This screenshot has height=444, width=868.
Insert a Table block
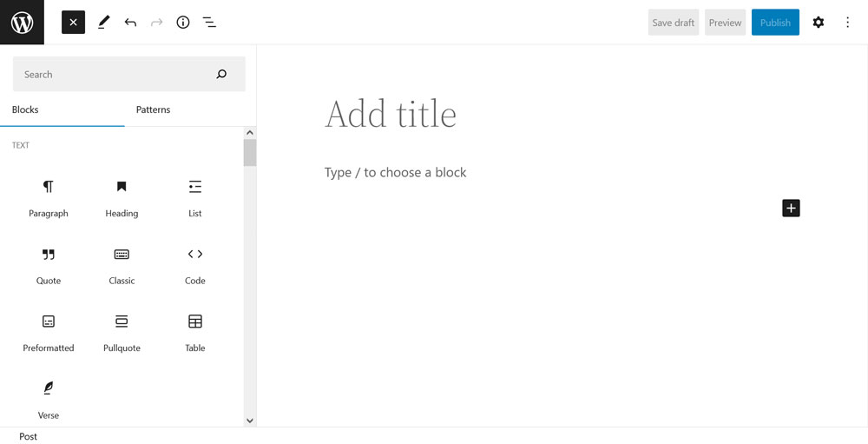coord(195,332)
